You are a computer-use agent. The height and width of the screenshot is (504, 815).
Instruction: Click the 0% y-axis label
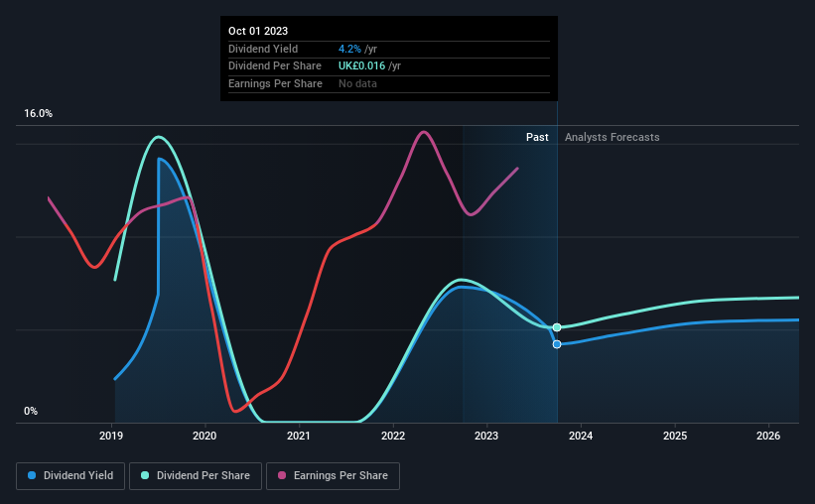[31, 411]
